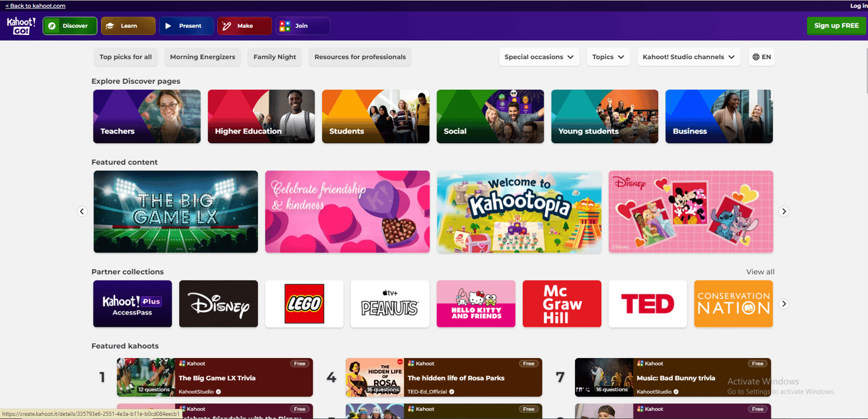Image resolution: width=868 pixels, height=419 pixels.
Task: Open the EN language selector
Action: [761, 57]
